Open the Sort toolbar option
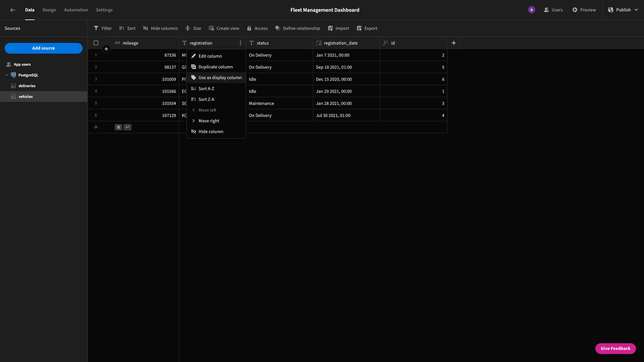Image resolution: width=644 pixels, height=362 pixels. tap(127, 28)
